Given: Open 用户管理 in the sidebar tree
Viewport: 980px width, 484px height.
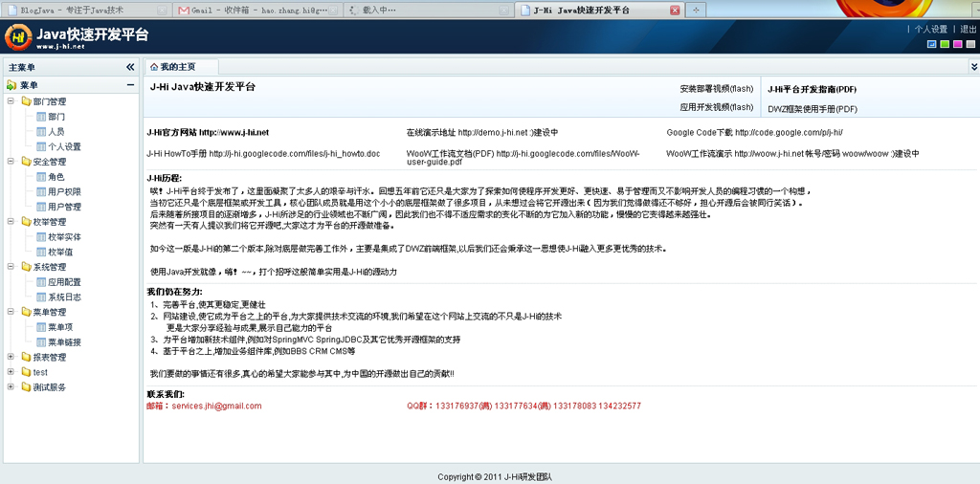Looking at the screenshot, I should click(x=64, y=207).
